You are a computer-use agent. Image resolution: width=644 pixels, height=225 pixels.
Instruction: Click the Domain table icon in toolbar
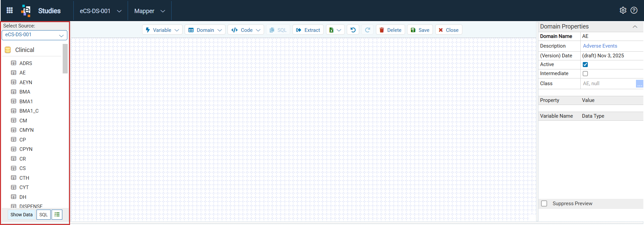[x=191, y=30]
